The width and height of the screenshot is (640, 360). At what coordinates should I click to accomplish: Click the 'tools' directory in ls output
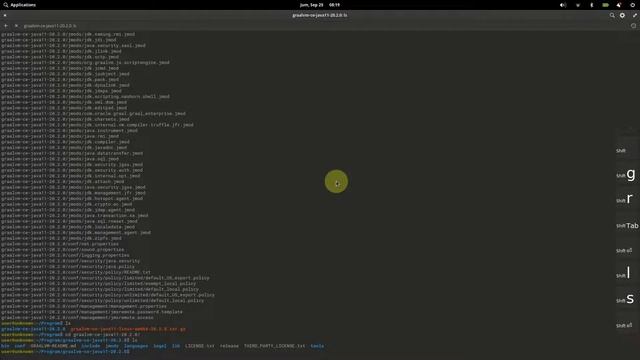317,346
